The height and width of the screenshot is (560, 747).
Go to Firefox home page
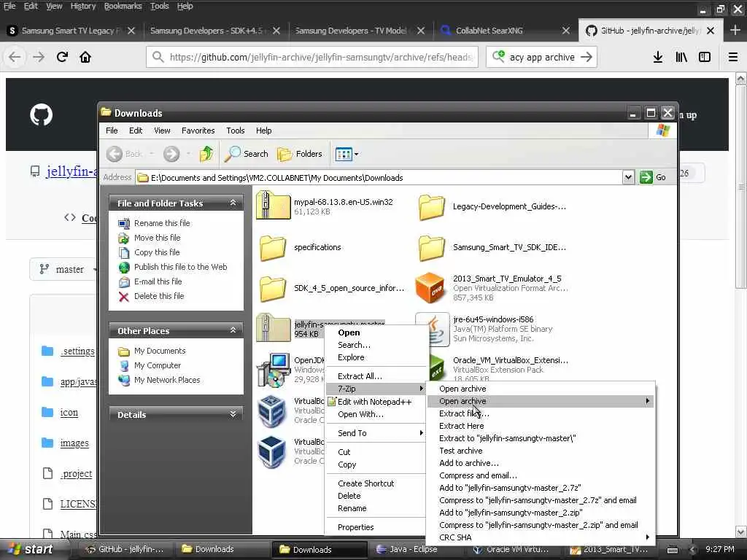85,57
